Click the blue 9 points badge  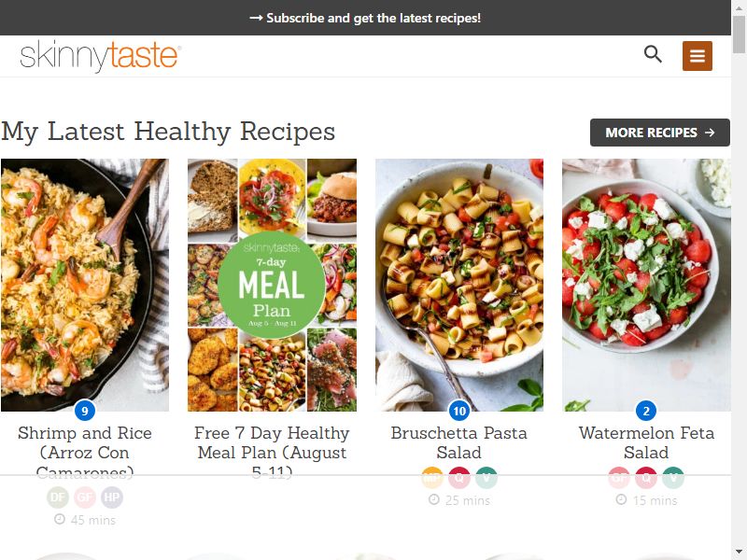pos(85,411)
